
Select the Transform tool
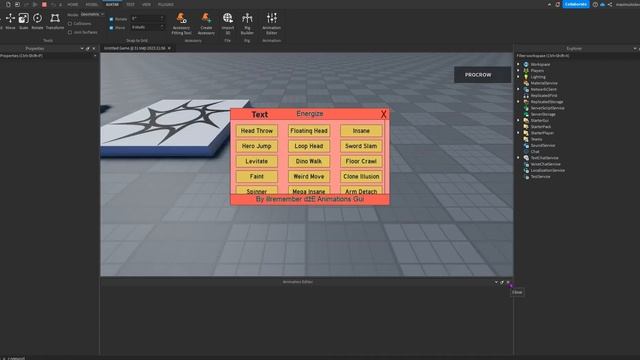click(55, 21)
